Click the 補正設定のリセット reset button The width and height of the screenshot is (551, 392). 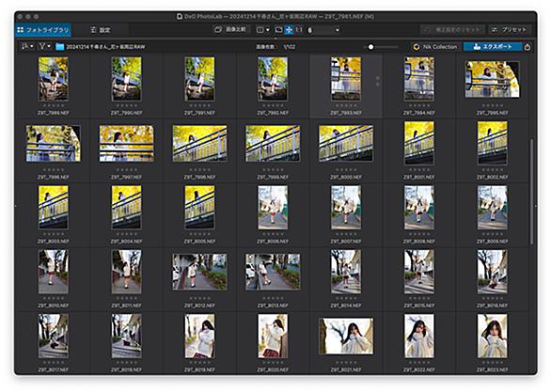(453, 30)
